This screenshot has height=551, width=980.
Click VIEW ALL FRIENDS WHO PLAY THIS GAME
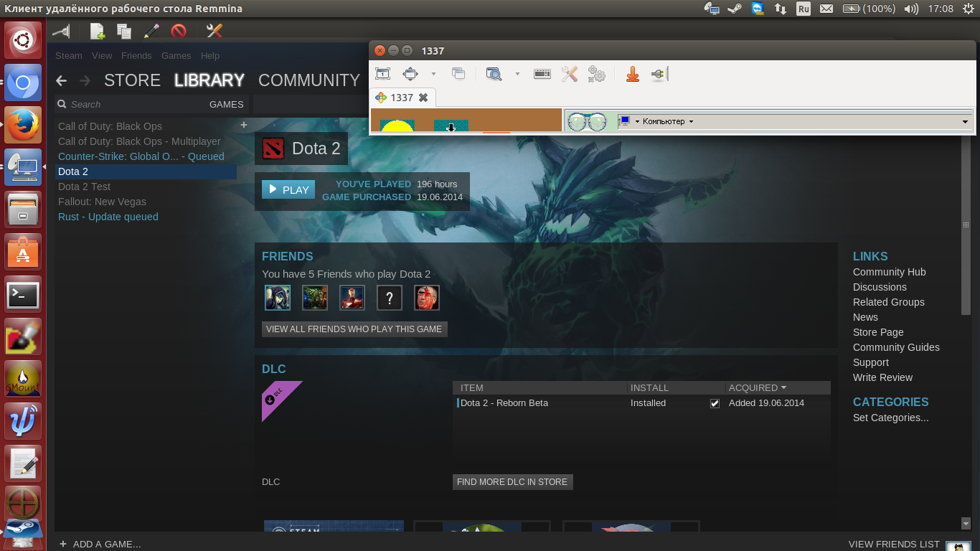point(354,329)
